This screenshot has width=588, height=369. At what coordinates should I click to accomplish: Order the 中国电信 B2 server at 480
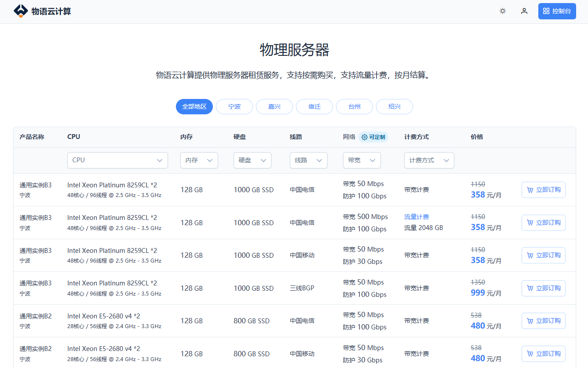click(544, 321)
